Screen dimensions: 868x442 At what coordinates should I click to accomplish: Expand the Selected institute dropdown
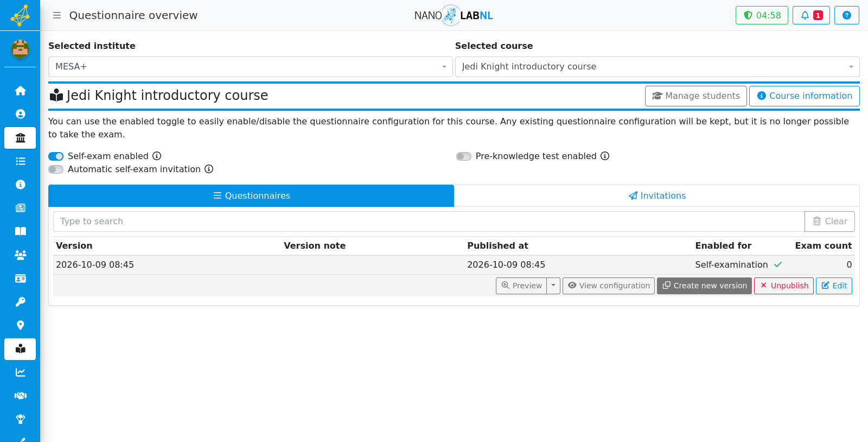pos(251,67)
